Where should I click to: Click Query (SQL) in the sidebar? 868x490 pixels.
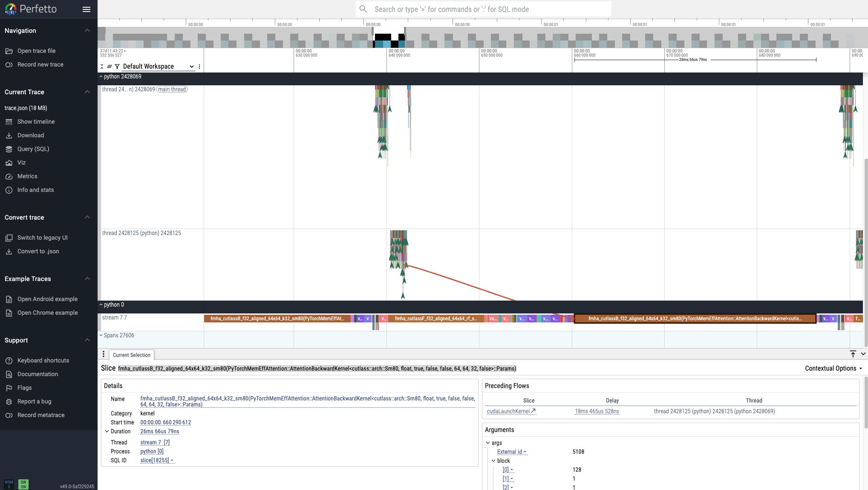click(33, 149)
